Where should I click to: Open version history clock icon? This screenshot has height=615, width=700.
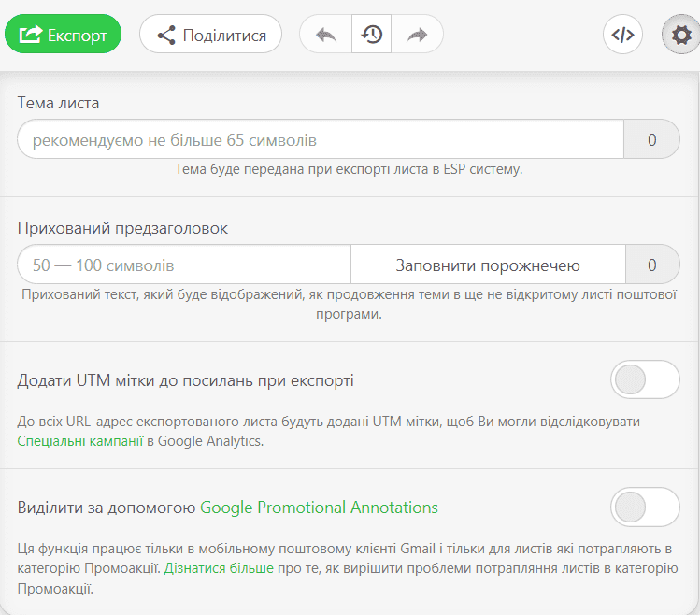pos(372,35)
